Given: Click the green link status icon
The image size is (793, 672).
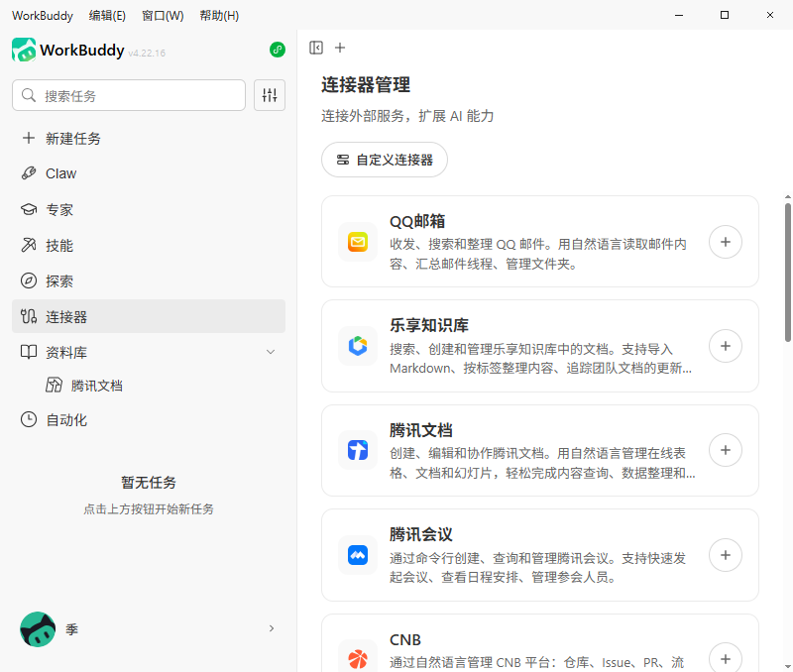Looking at the screenshot, I should pyautogui.click(x=278, y=50).
